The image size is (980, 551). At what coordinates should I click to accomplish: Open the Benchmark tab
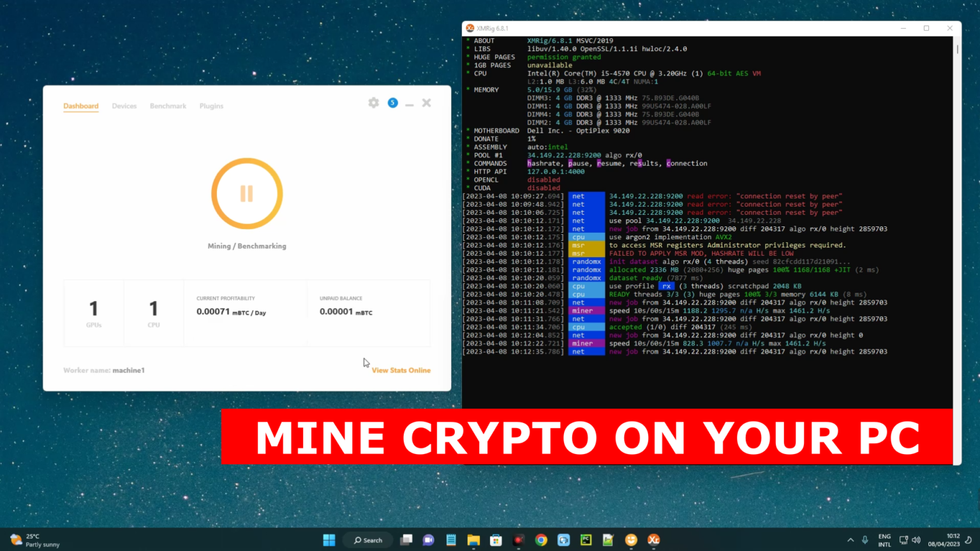tap(168, 106)
